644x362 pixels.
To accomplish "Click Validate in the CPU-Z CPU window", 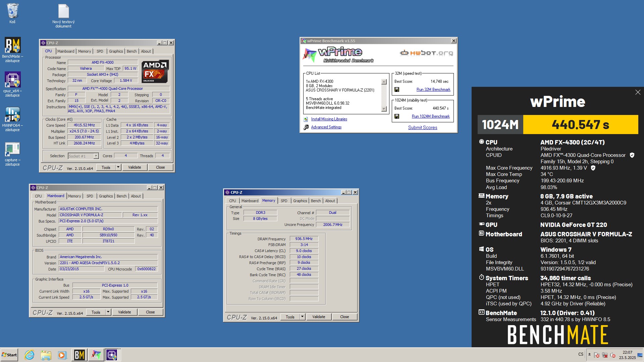I will pyautogui.click(x=135, y=167).
